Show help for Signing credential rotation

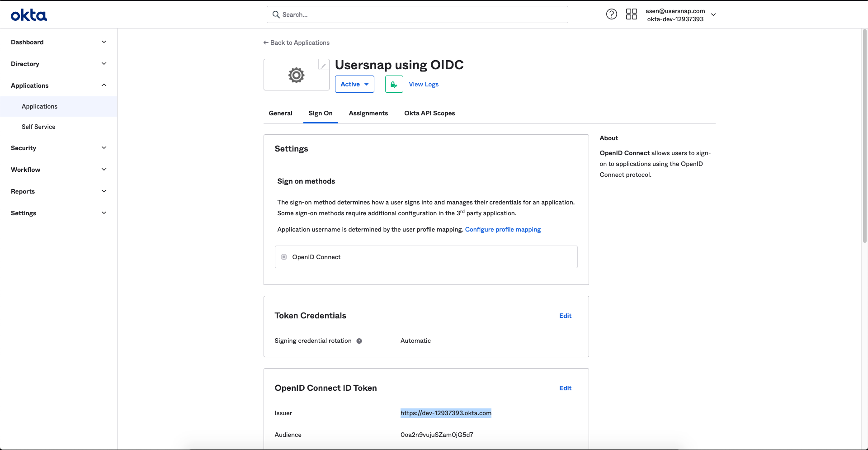[x=359, y=341]
